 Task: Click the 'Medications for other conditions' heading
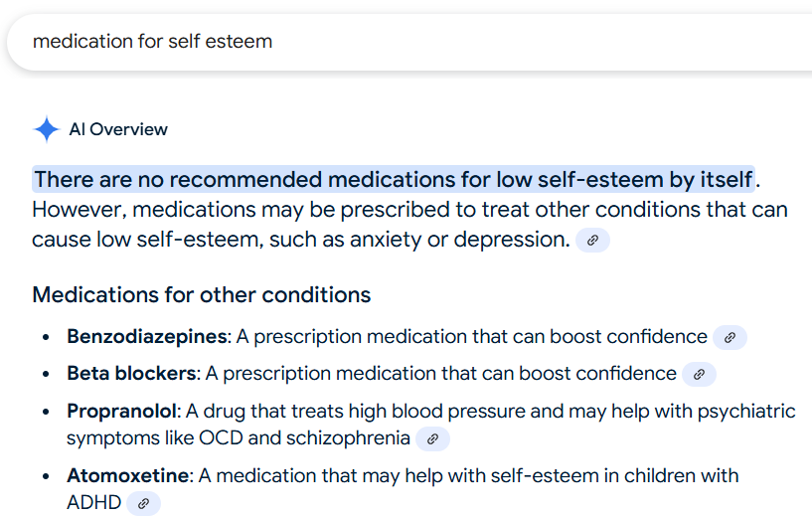202,294
